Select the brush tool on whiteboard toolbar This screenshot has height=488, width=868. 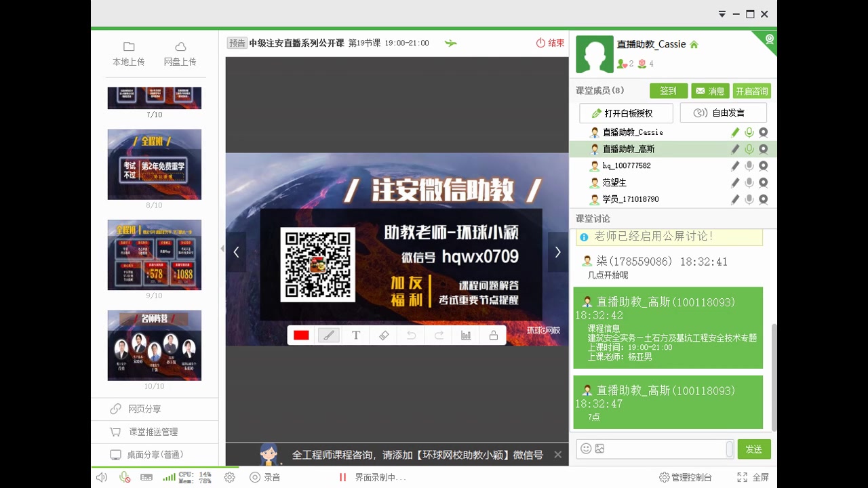tap(328, 335)
